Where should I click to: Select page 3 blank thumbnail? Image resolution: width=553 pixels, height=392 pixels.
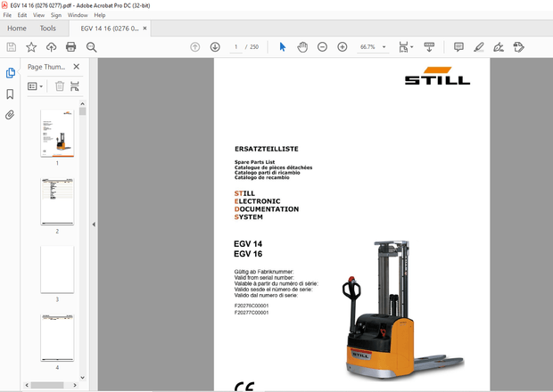click(x=57, y=269)
